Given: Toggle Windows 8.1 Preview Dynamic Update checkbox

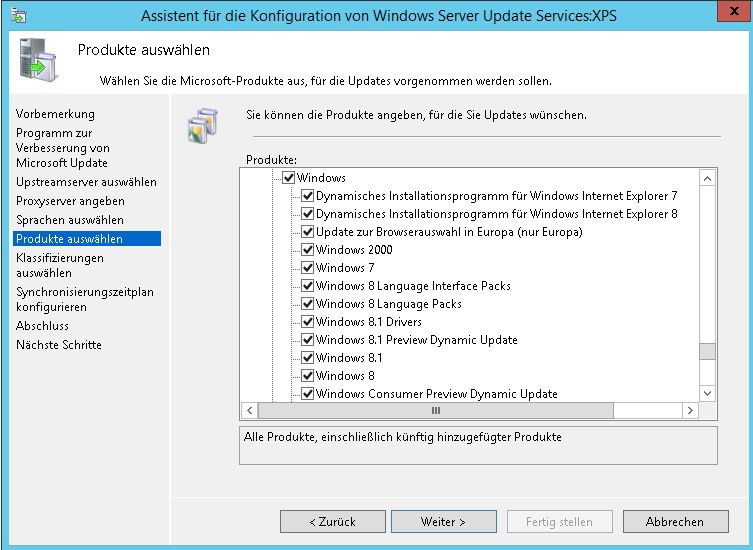Looking at the screenshot, I should tap(307, 340).
